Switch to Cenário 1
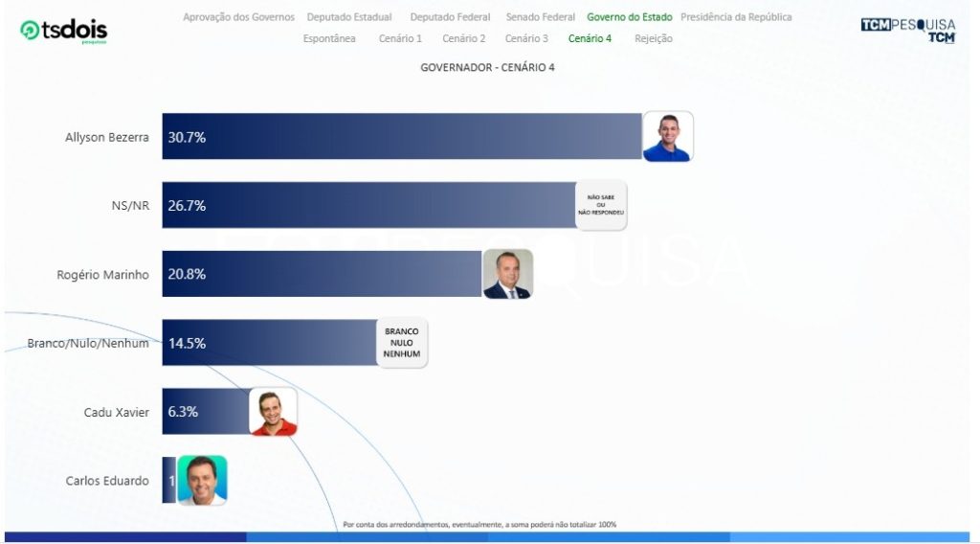This screenshot has width=980, height=544. coord(400,38)
